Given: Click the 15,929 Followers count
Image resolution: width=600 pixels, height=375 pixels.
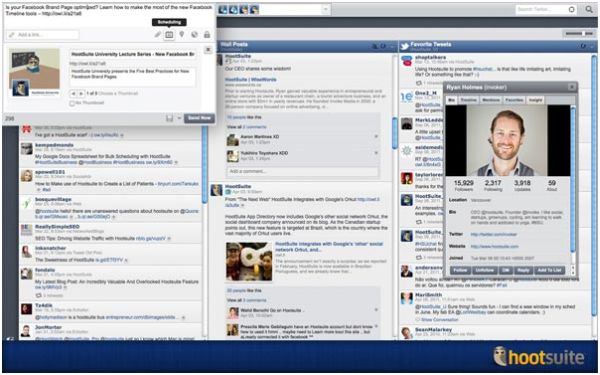Looking at the screenshot, I should [x=463, y=186].
